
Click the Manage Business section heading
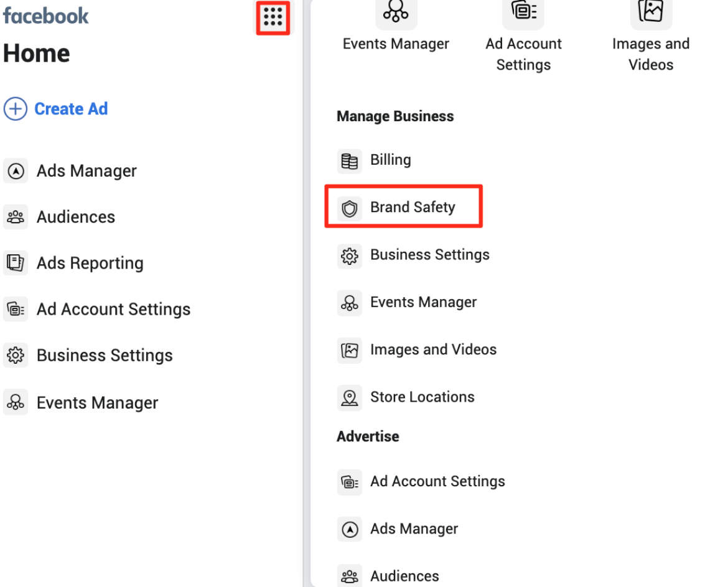395,116
